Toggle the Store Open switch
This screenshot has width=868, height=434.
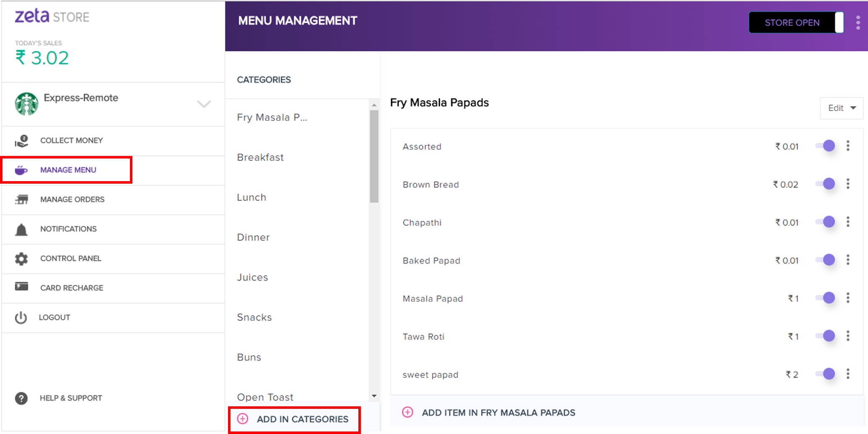tap(796, 23)
